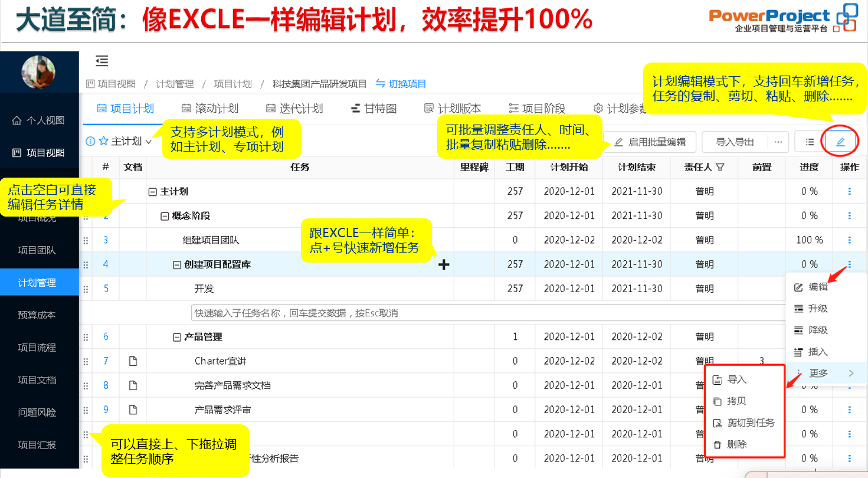The image size is (868, 478).
Task: Collapse the 产品管理 task group
Action: pos(176,337)
